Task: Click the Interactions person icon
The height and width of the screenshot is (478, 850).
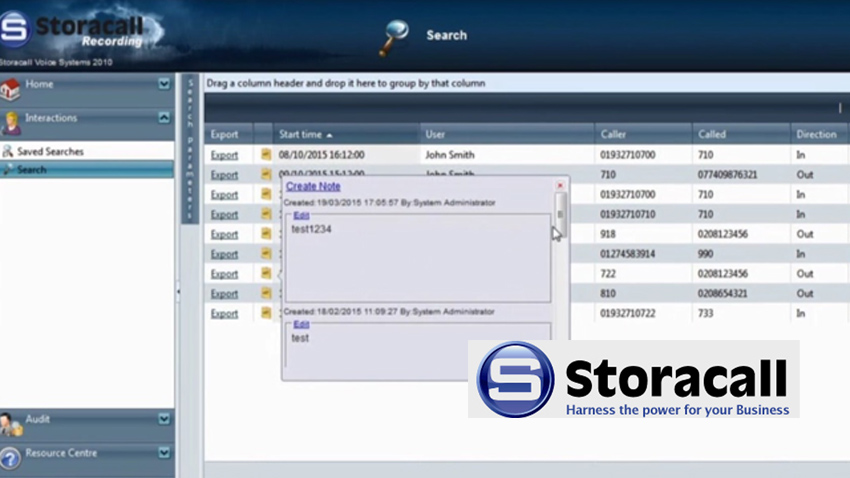Action: [x=12, y=122]
